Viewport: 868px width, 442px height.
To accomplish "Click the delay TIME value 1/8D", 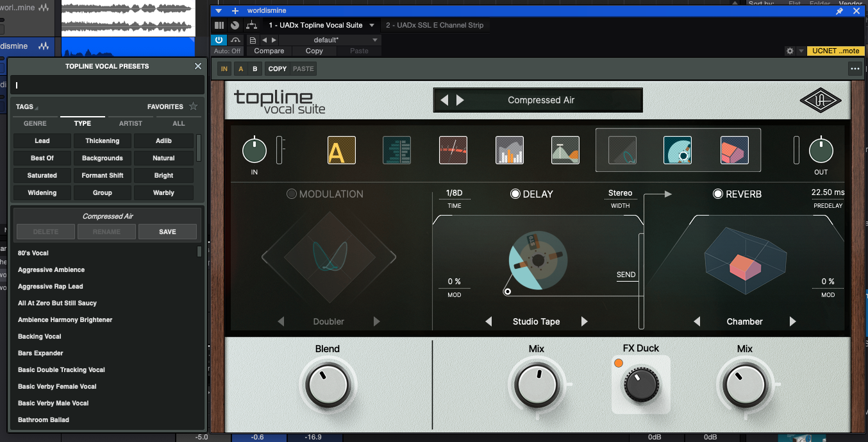I will tap(455, 193).
